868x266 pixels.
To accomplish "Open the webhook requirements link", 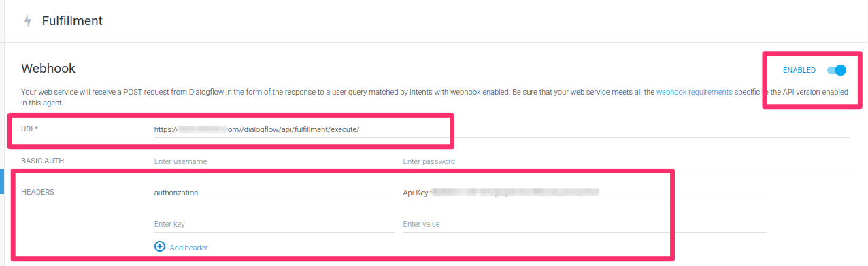I will (695, 92).
